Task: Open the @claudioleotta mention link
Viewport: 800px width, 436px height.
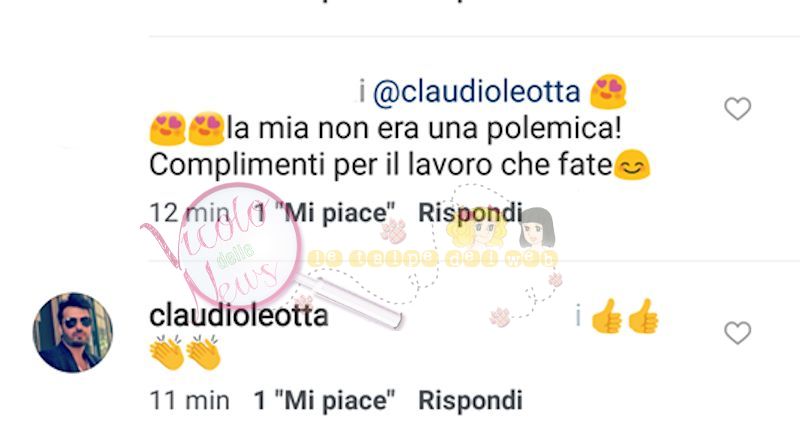Action: (477, 92)
